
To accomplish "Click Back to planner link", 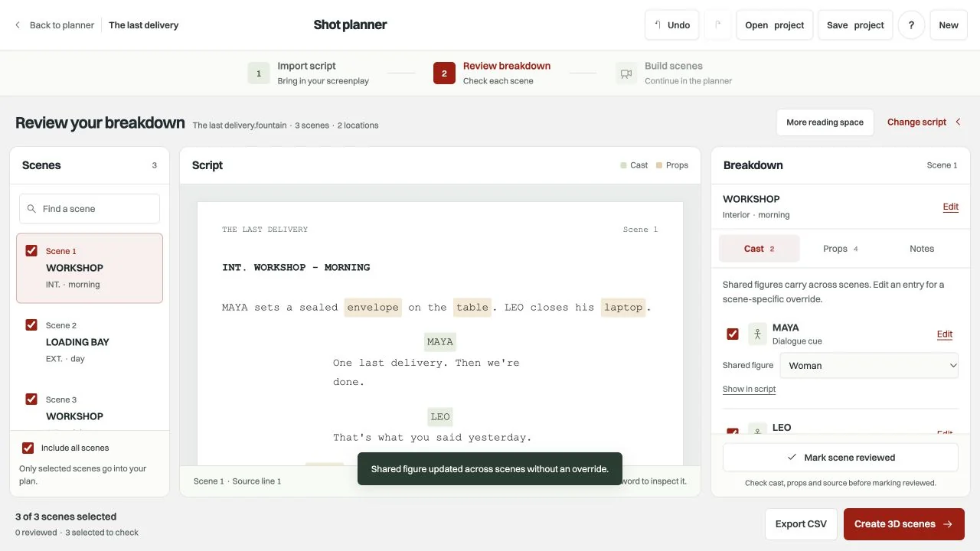I will tap(61, 25).
